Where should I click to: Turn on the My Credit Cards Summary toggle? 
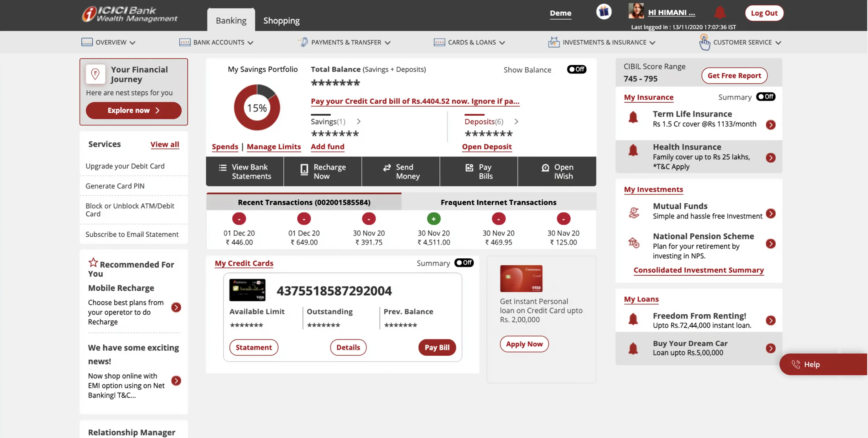click(464, 263)
